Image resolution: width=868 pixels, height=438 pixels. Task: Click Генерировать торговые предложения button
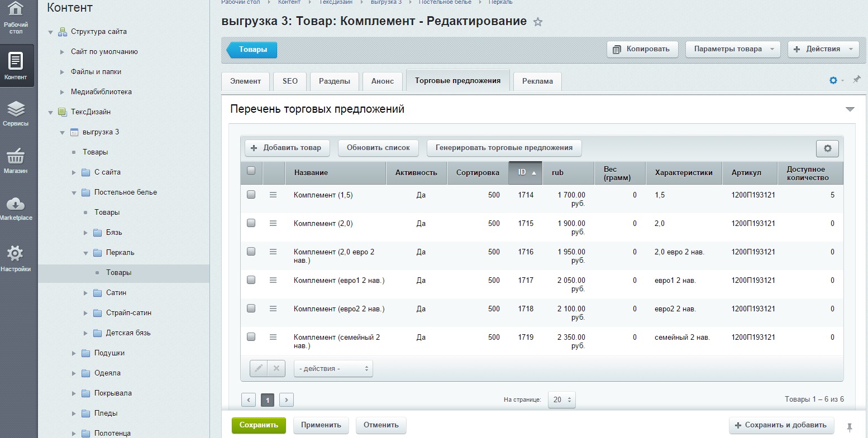point(504,148)
